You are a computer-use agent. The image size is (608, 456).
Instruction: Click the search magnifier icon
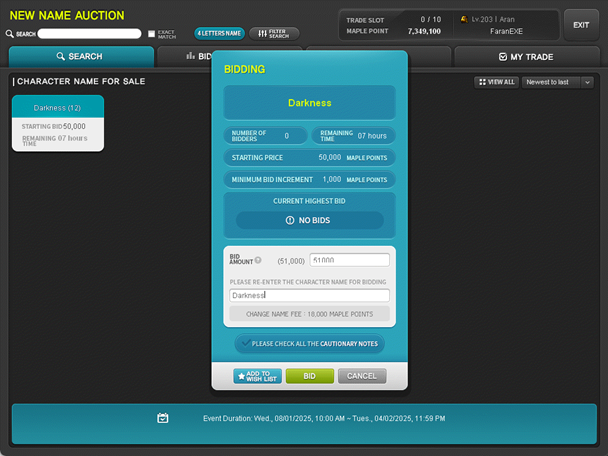point(10,34)
